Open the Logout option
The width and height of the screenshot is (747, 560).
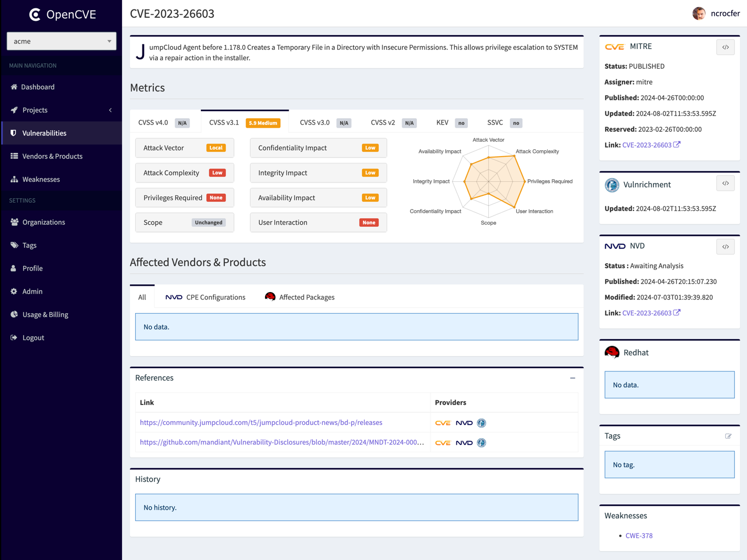(33, 337)
